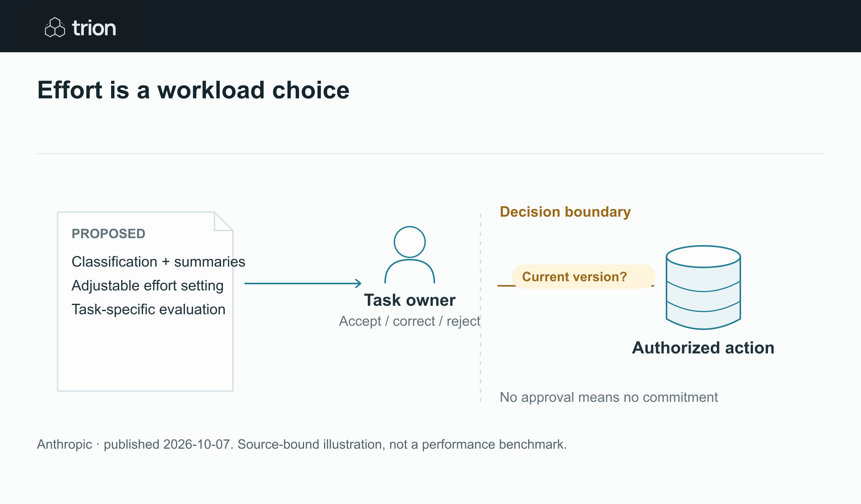Click the 'Decision boundary' heading
This screenshot has width=861, height=504.
click(565, 212)
